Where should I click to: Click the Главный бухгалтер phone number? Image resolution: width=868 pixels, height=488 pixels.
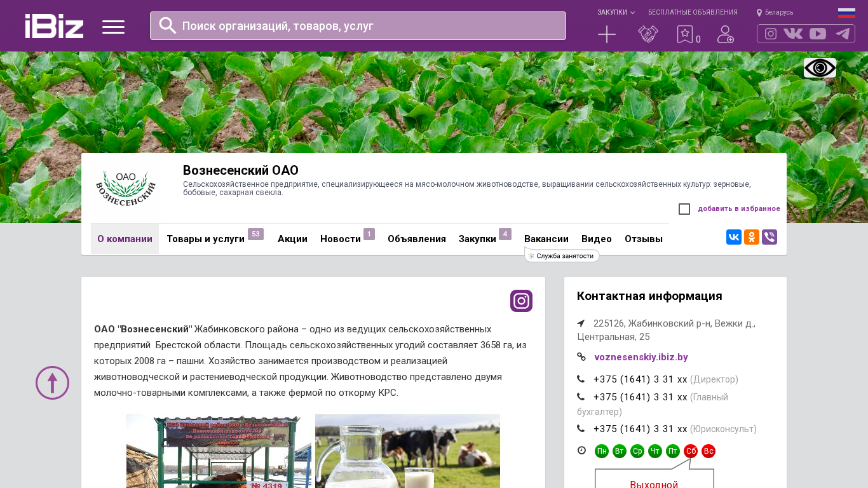[x=641, y=397]
